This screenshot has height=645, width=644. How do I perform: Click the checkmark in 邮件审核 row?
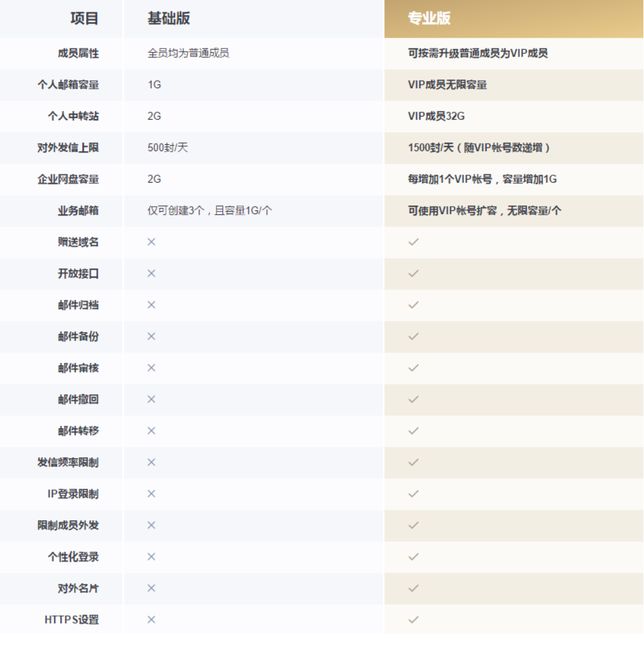point(414,368)
